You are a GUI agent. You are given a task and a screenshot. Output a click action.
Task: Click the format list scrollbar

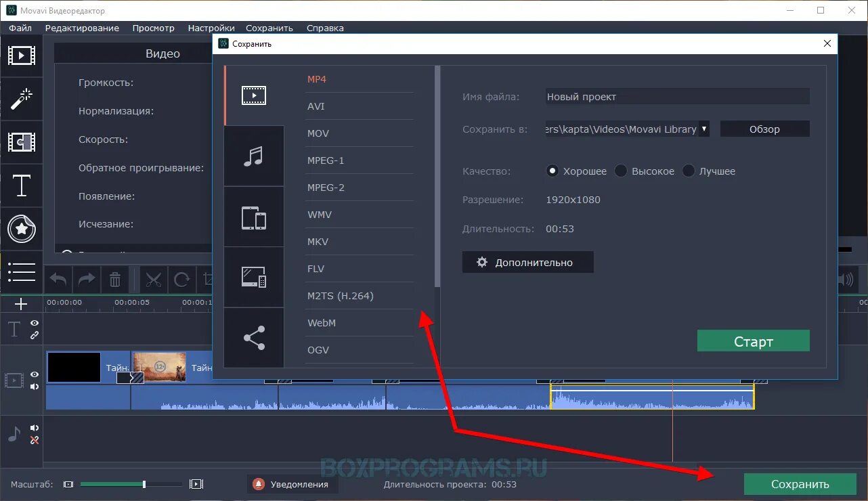(437, 176)
